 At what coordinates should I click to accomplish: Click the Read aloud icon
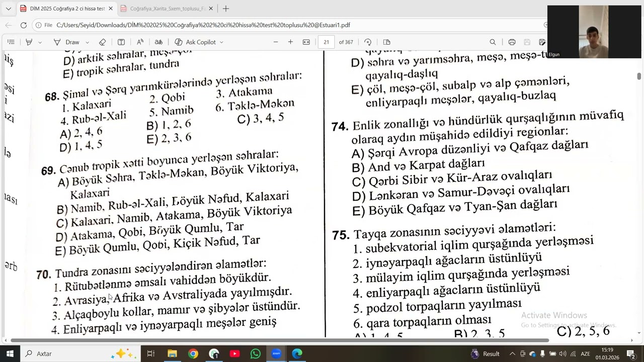pos(140,42)
